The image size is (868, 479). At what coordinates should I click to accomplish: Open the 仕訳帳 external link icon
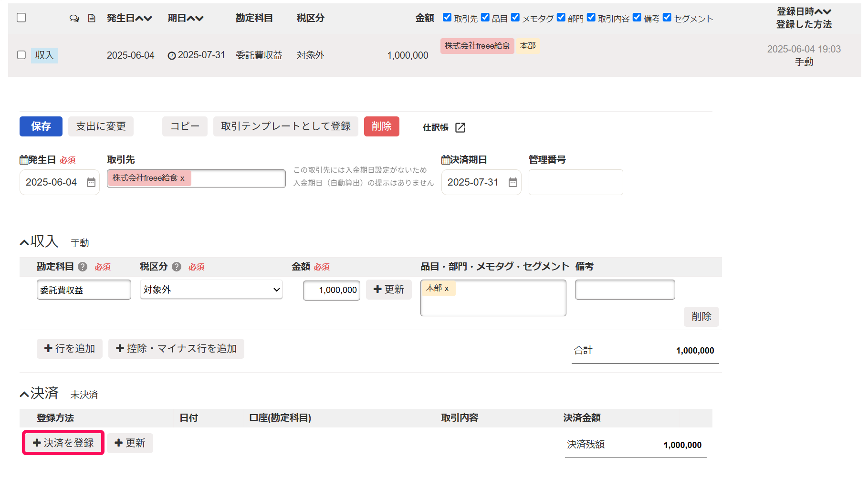(460, 127)
